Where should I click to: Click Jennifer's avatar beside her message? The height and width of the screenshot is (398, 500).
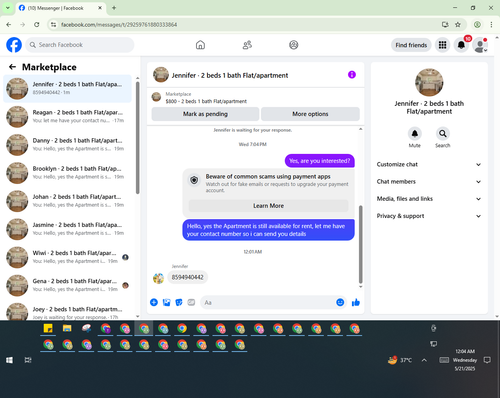(158, 278)
